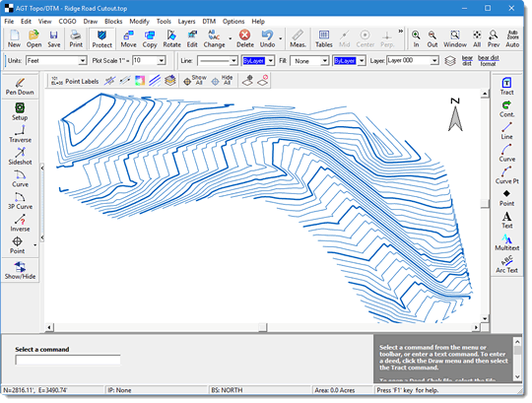Open the COGO menu
This screenshot has width=532, height=403.
click(67, 21)
